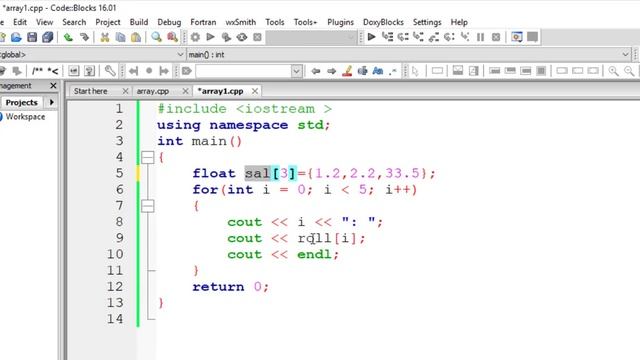Step out of function debug icon
Image resolution: width=640 pixels, height=360 pixels.
(434, 37)
